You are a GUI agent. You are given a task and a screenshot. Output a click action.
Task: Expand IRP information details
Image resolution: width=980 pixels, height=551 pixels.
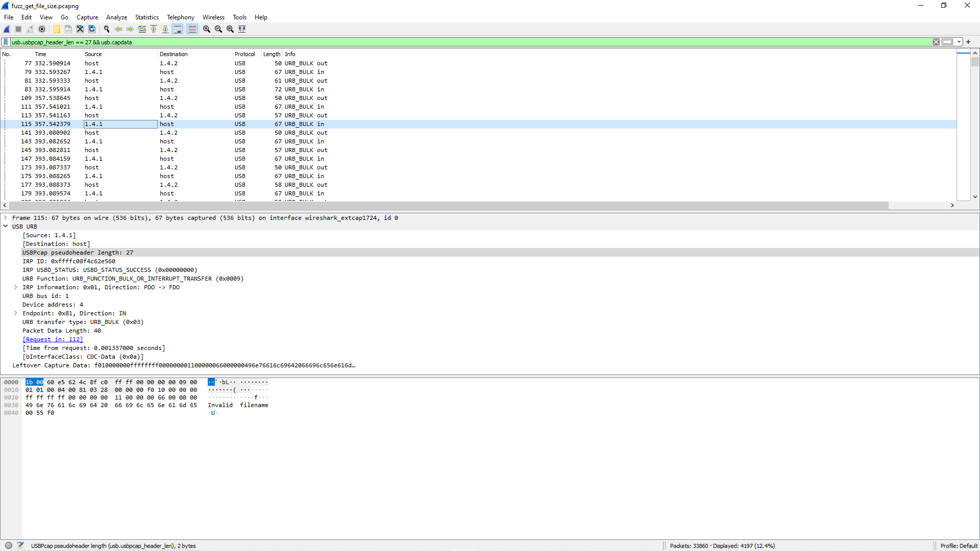coord(16,287)
